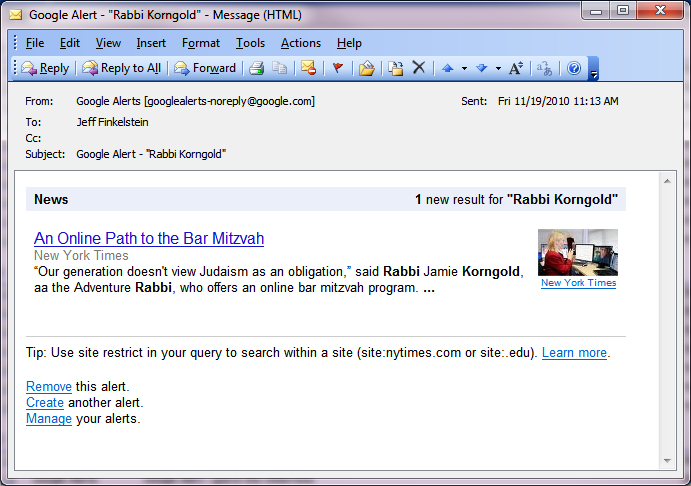691x486 pixels.
Task: Click the New York Times link under thumbnail
Action: pos(578,283)
